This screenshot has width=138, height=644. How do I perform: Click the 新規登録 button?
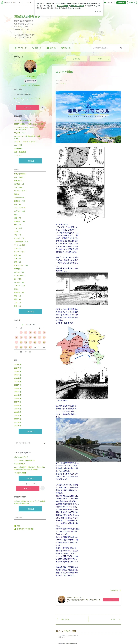[121, 2]
